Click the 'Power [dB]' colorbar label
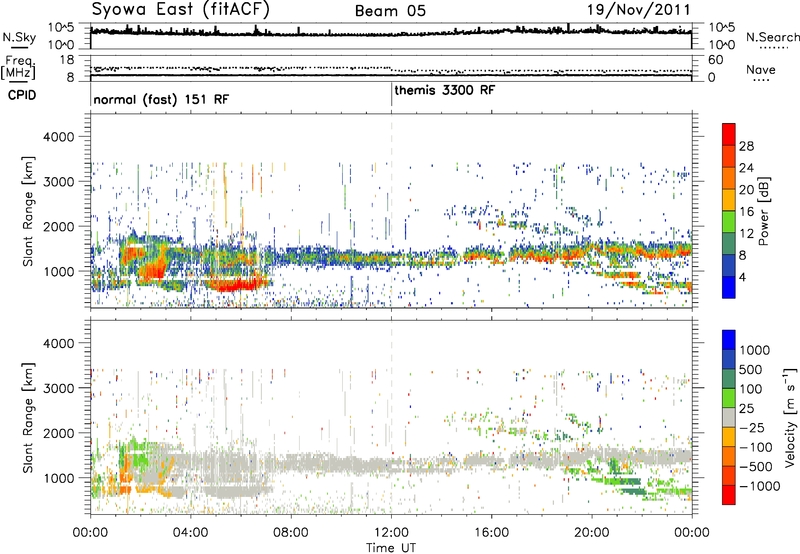Viewport: 800px width, 554px height. click(764, 211)
